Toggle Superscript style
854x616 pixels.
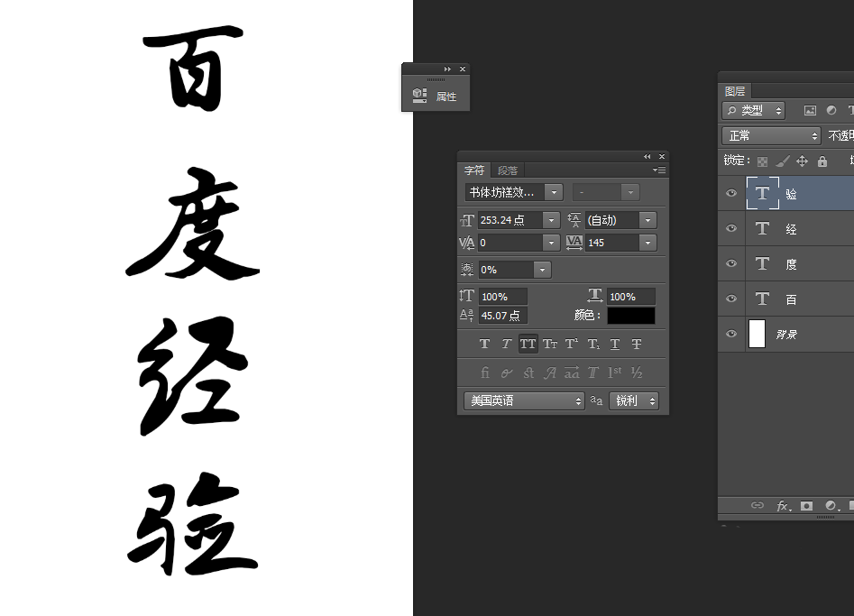[x=572, y=344]
